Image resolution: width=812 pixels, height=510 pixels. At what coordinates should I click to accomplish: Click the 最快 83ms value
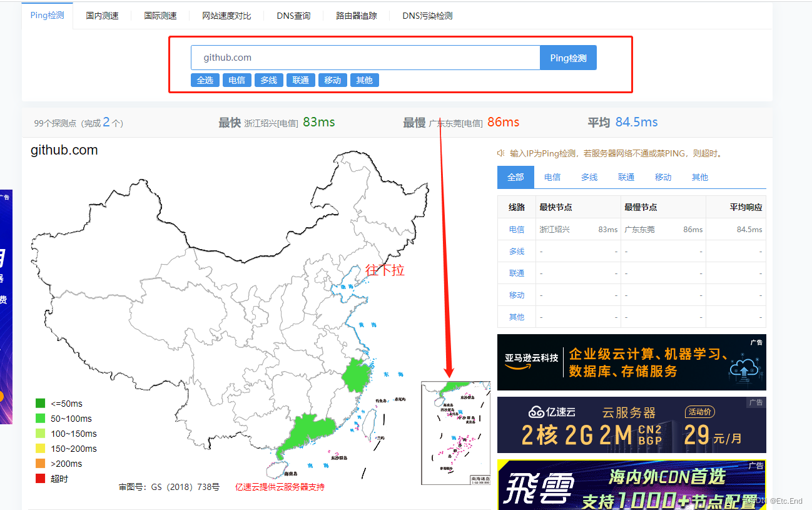(x=319, y=122)
